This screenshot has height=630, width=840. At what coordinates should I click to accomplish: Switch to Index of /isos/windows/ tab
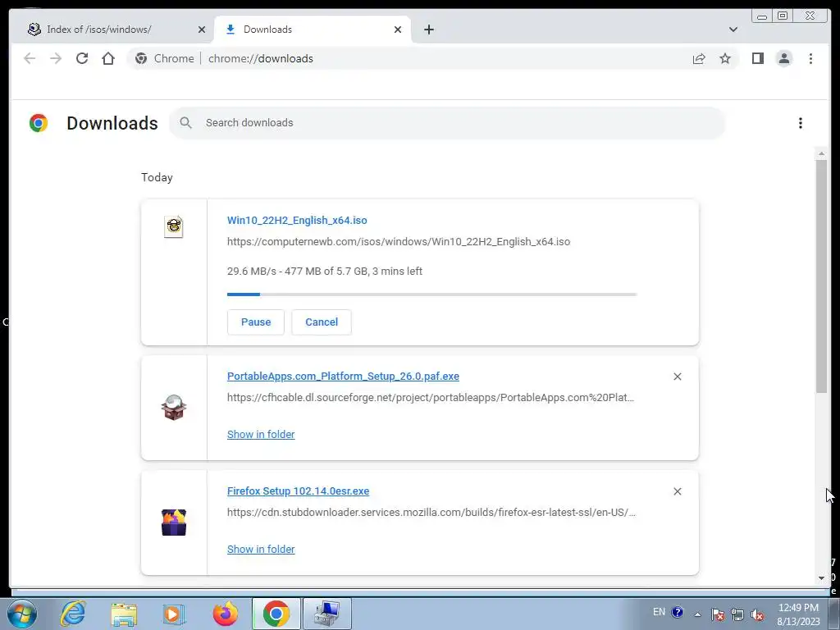(112, 30)
